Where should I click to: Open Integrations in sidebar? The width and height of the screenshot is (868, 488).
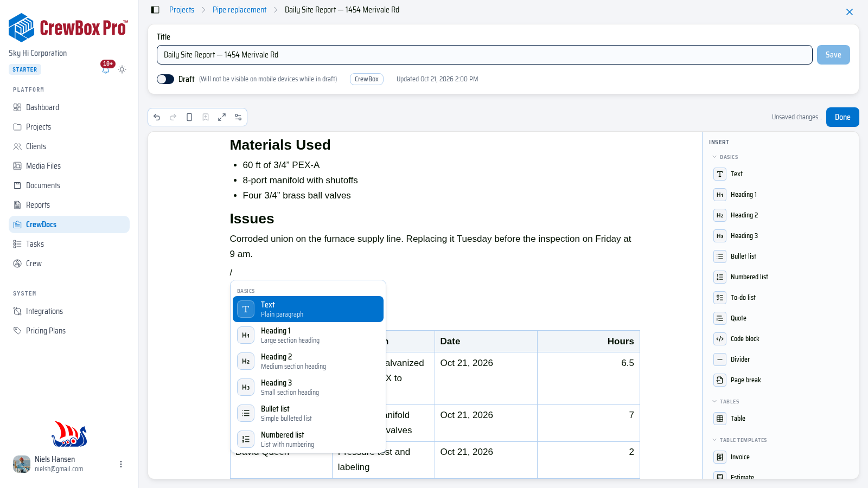coord(69,311)
